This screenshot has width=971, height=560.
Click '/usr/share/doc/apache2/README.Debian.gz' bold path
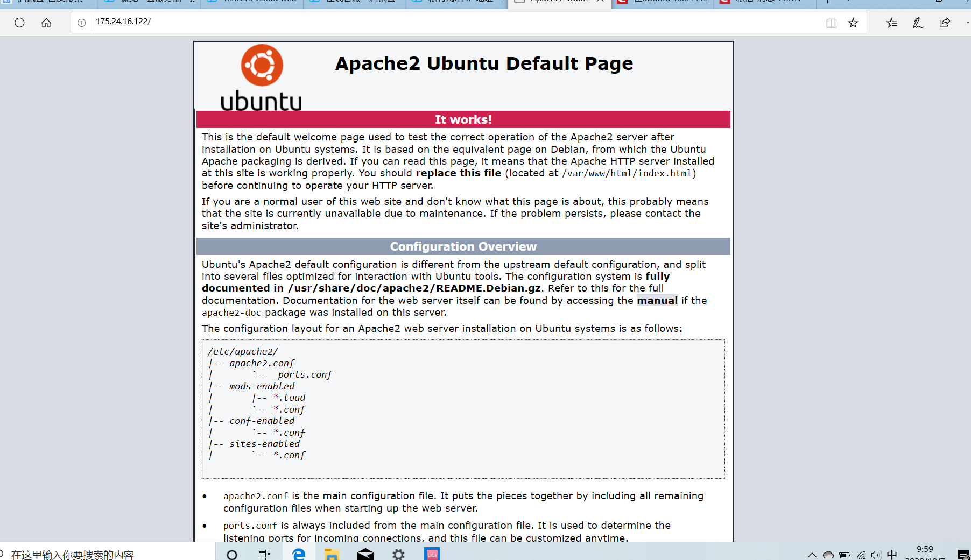tap(414, 288)
